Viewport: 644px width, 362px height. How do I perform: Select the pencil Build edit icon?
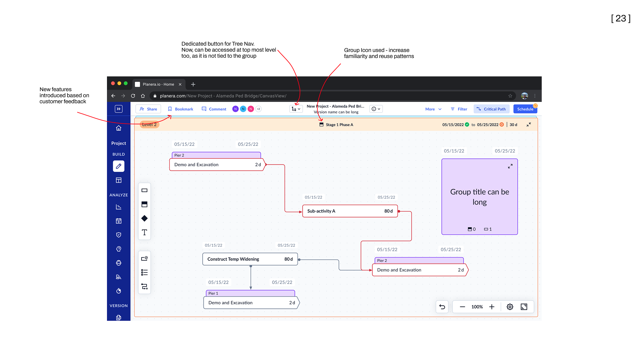click(x=118, y=166)
